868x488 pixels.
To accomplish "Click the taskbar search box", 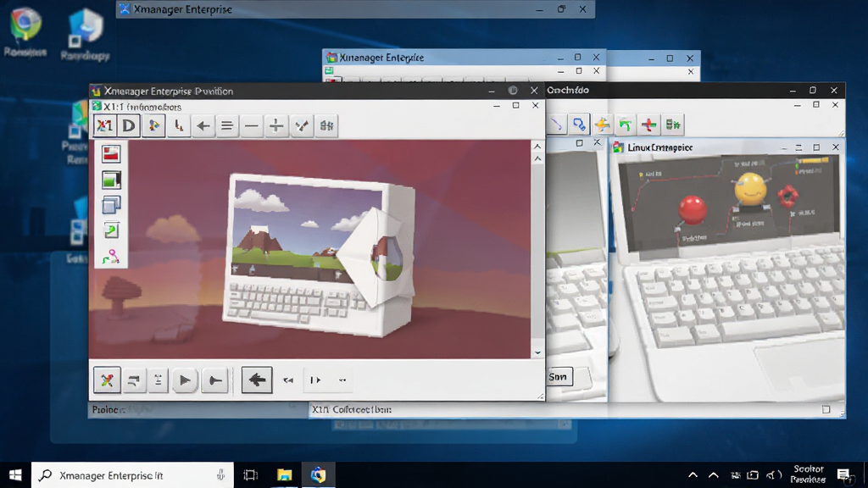I will [x=132, y=474].
